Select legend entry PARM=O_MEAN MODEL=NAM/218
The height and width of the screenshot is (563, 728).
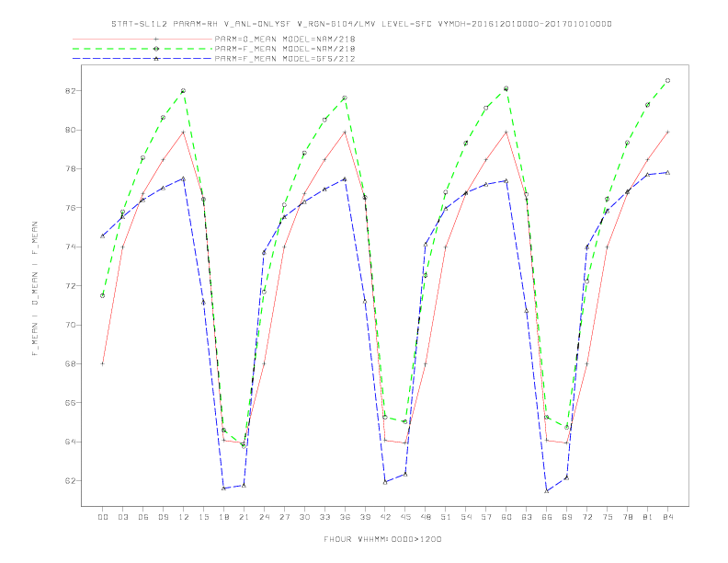[285, 39]
